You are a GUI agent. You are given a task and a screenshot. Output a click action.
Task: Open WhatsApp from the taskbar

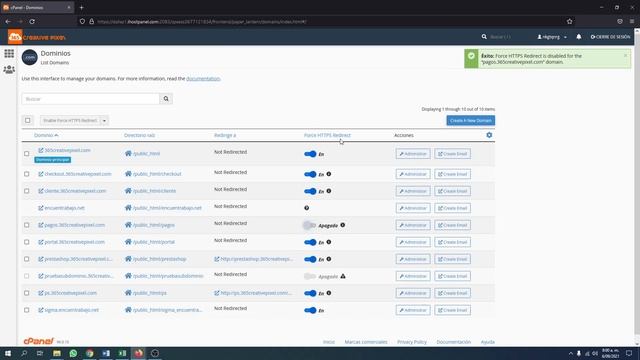[73, 353]
